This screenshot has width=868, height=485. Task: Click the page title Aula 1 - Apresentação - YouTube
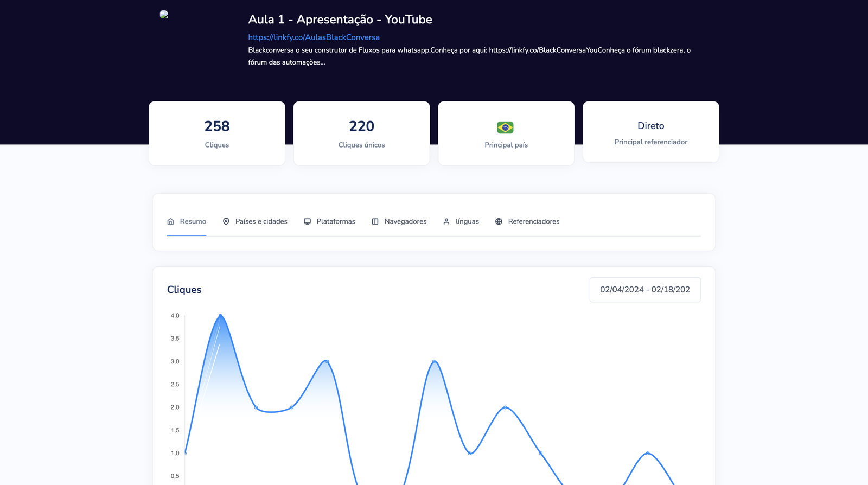click(x=340, y=20)
